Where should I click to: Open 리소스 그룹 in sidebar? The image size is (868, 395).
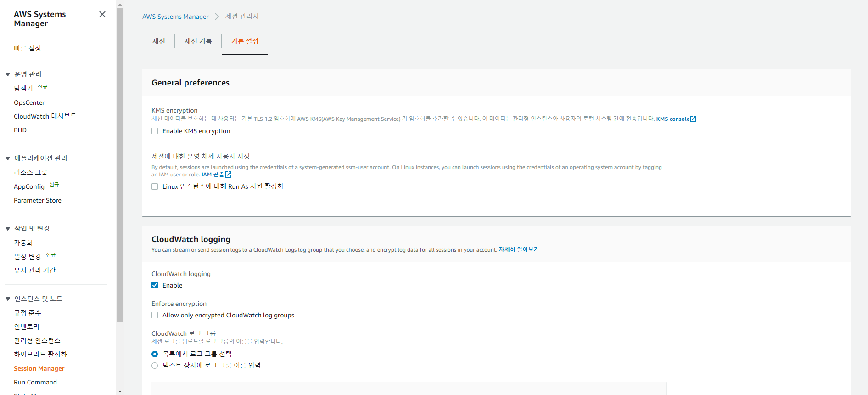[x=31, y=172]
